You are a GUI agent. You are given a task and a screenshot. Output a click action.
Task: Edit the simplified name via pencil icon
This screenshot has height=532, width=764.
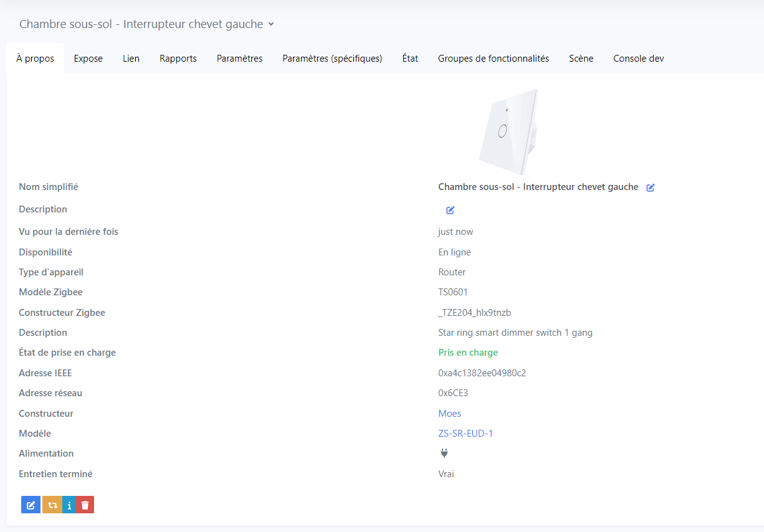pos(651,188)
